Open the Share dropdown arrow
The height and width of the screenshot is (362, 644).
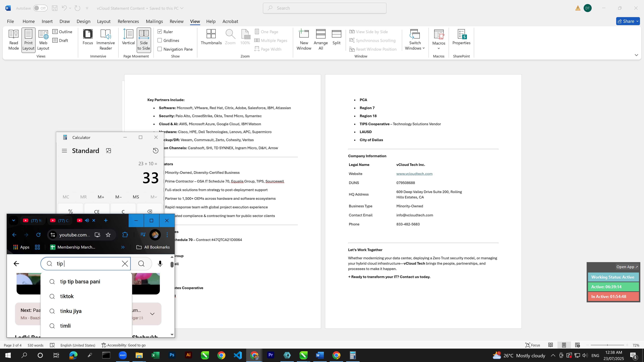tap(637, 21)
